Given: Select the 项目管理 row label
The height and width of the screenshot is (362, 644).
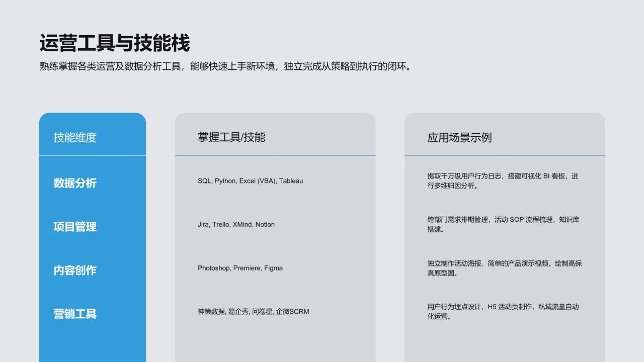Looking at the screenshot, I should coord(75,227).
